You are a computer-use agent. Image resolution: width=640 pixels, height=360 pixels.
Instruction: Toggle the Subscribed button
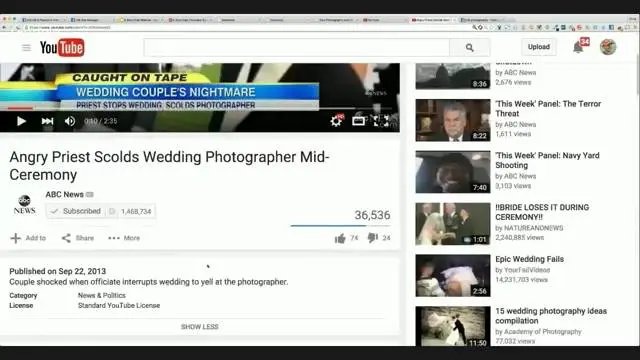pyautogui.click(x=76, y=211)
